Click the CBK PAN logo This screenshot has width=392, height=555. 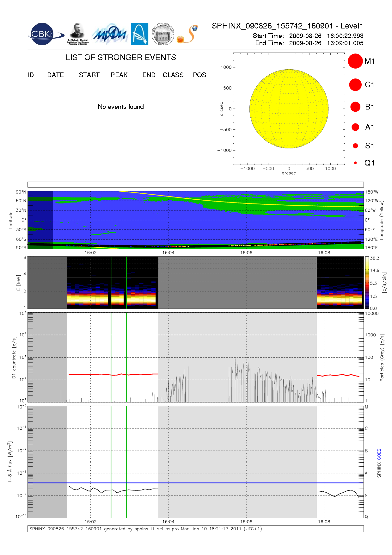(44, 34)
